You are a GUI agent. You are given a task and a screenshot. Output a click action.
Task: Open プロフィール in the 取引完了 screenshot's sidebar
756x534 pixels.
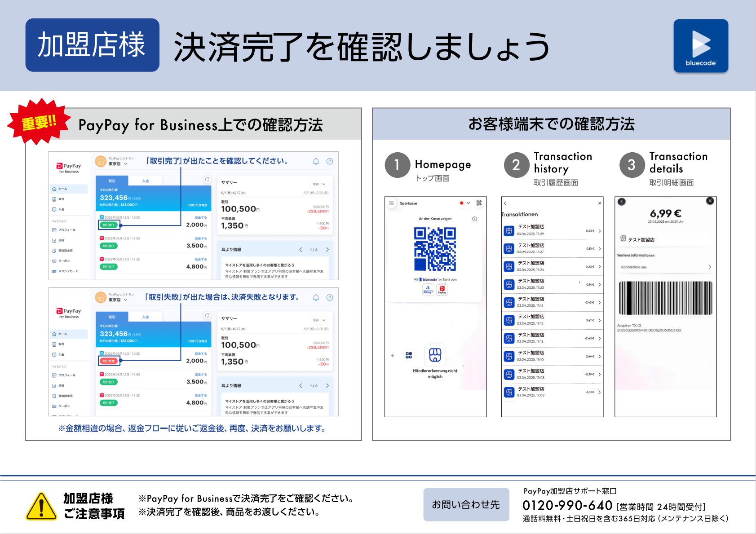pos(64,230)
